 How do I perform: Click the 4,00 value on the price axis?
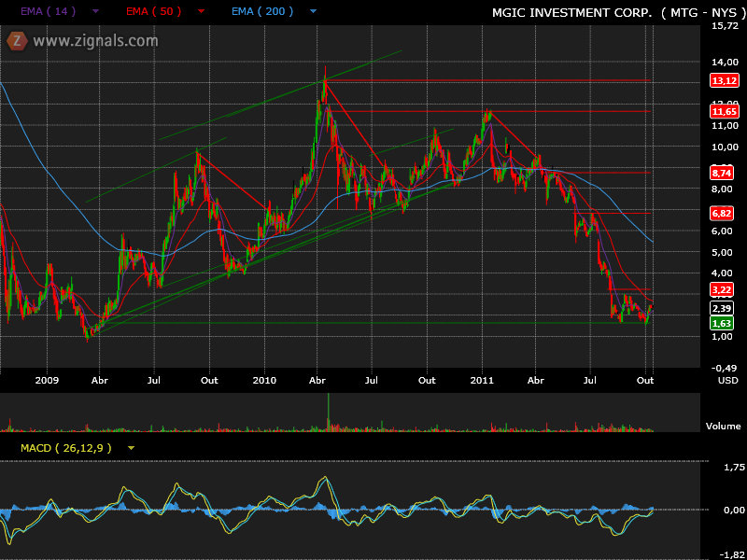tap(722, 273)
